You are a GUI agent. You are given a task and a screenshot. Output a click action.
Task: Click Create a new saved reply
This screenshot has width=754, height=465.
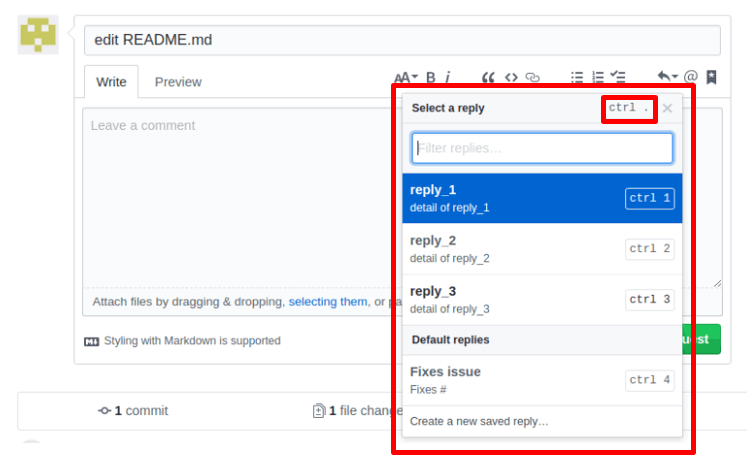pyautogui.click(x=479, y=421)
